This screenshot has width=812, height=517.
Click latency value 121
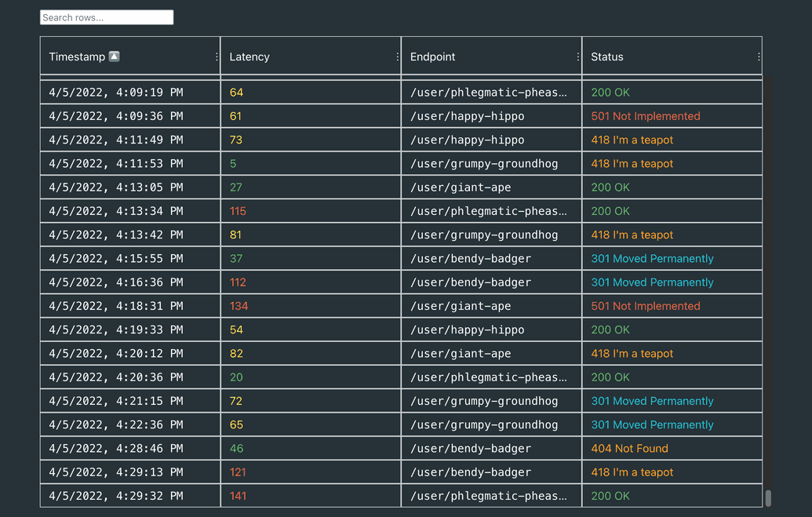coord(238,472)
